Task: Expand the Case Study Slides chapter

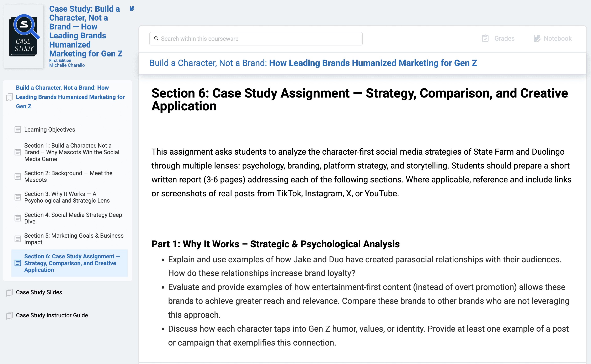Action: pyautogui.click(x=39, y=292)
